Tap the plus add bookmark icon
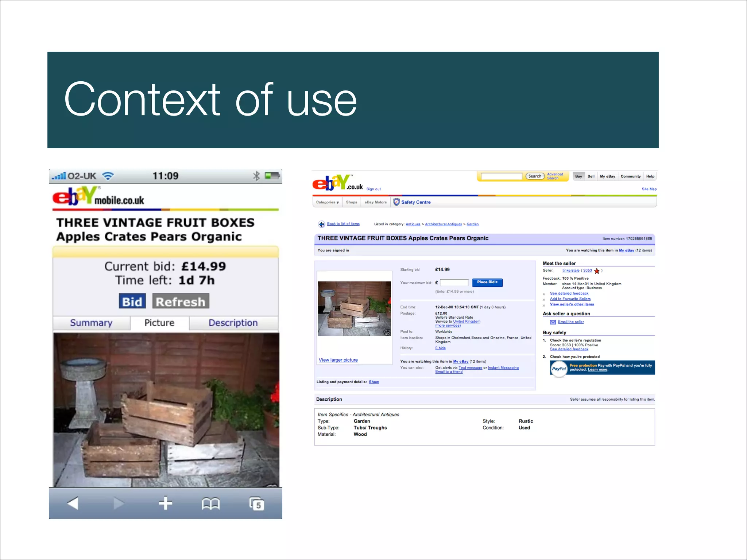Screen dimensions: 747x560 coord(165,503)
